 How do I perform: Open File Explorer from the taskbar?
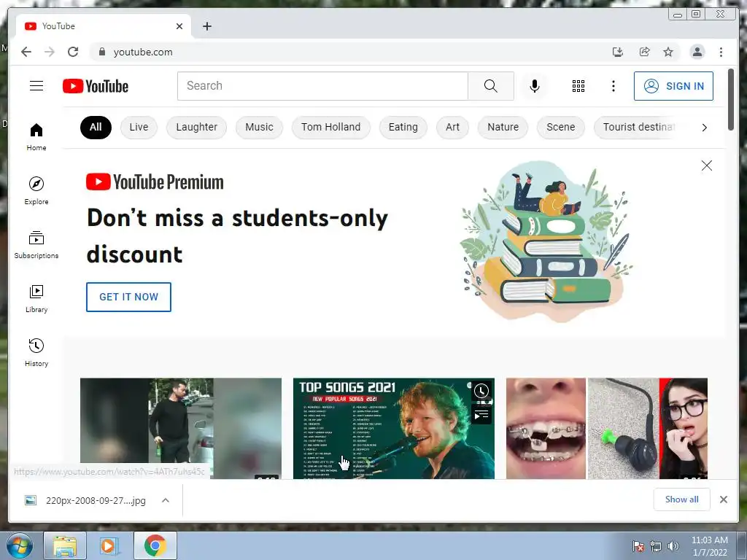[x=65, y=545]
